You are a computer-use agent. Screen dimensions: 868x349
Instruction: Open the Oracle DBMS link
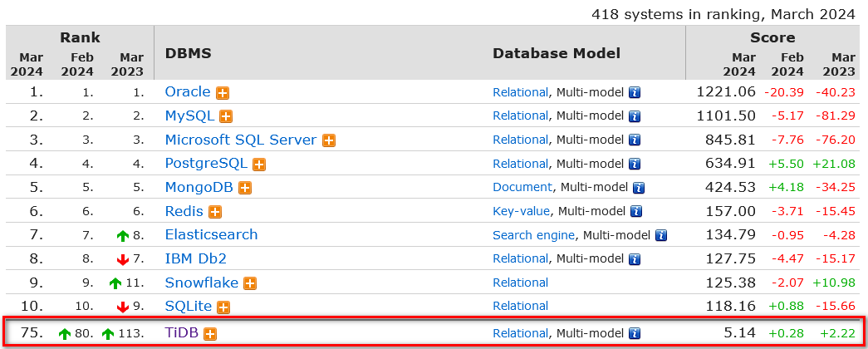point(188,92)
